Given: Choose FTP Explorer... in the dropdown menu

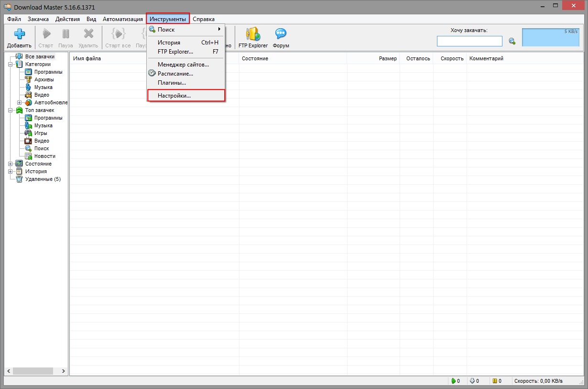Looking at the screenshot, I should point(186,51).
